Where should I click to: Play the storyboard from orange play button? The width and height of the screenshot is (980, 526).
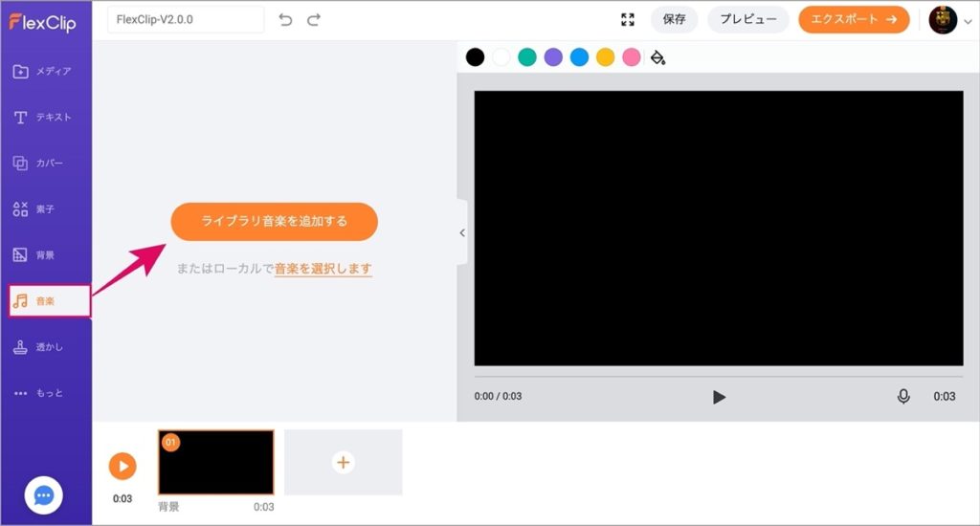coord(122,466)
